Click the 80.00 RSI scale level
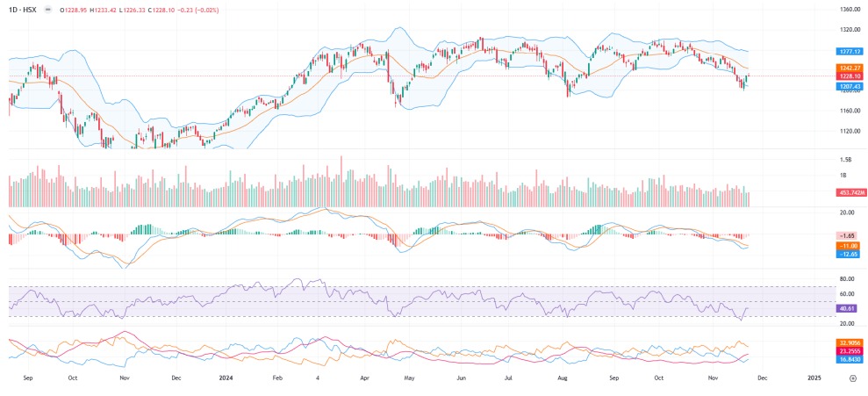868x396 pixels. pos(847,278)
